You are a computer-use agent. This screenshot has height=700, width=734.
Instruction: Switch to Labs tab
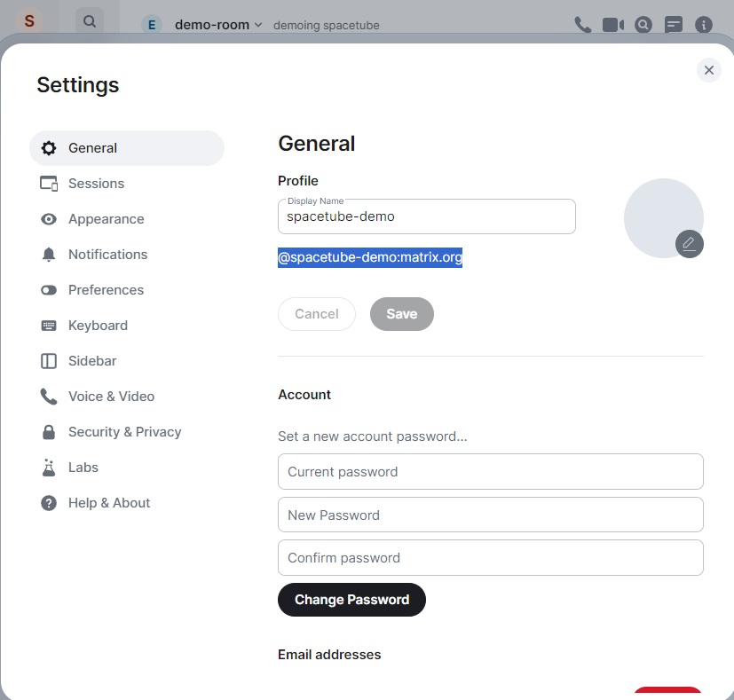click(127, 468)
